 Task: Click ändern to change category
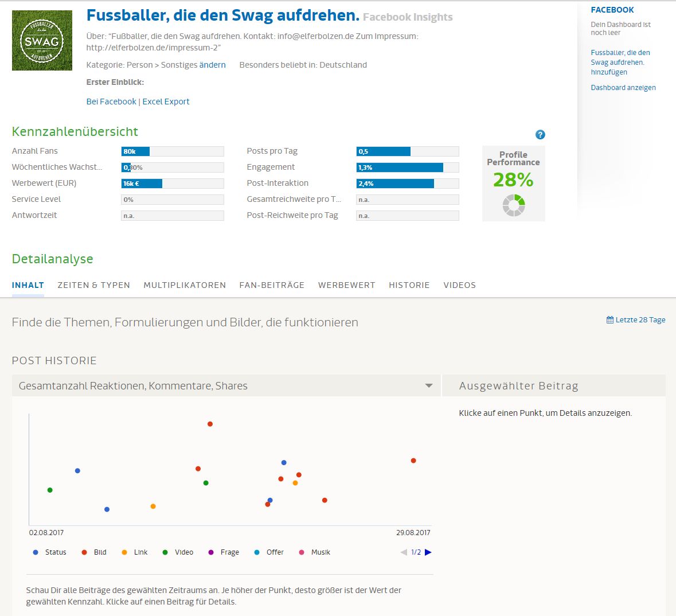(x=212, y=65)
